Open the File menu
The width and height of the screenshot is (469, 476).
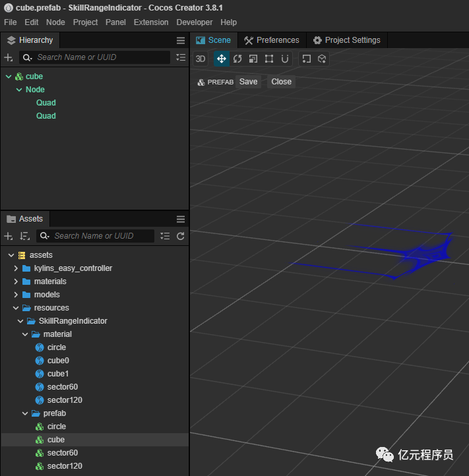(x=11, y=22)
